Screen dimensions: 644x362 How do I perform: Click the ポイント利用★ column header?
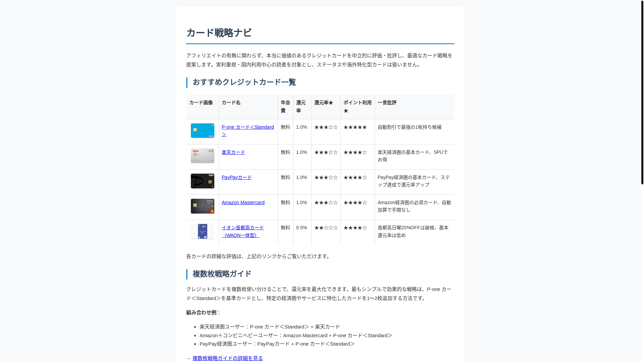pos(358,107)
